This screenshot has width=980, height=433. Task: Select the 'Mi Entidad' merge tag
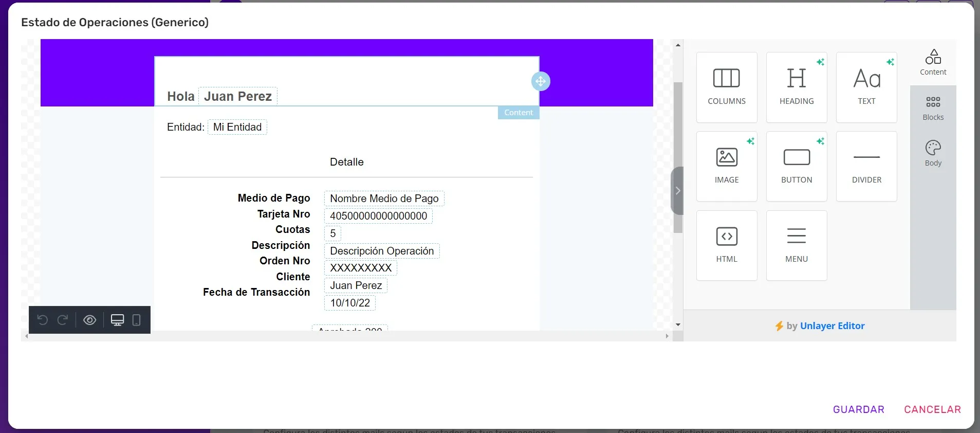[x=237, y=127]
